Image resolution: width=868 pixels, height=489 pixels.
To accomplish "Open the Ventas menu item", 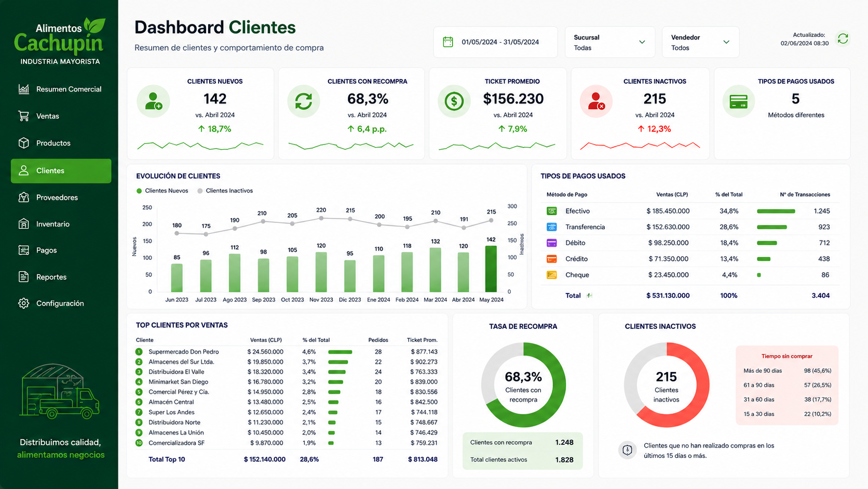I will click(61, 116).
